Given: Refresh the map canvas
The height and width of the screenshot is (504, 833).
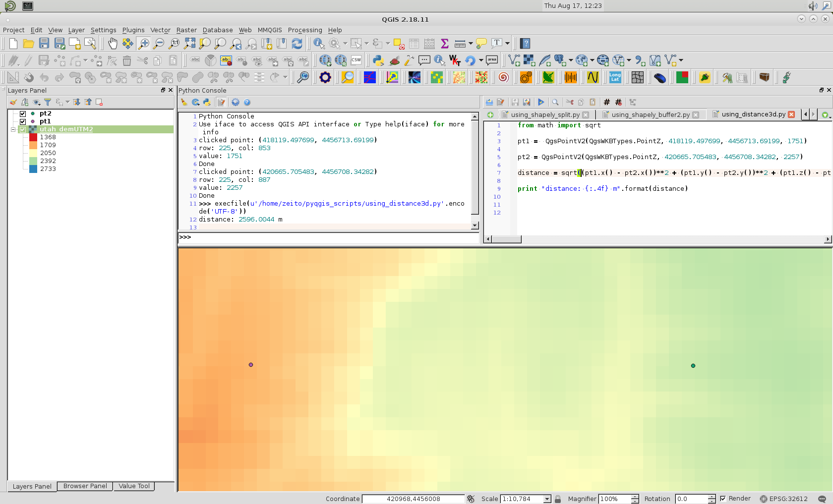Looking at the screenshot, I should pyautogui.click(x=297, y=44).
